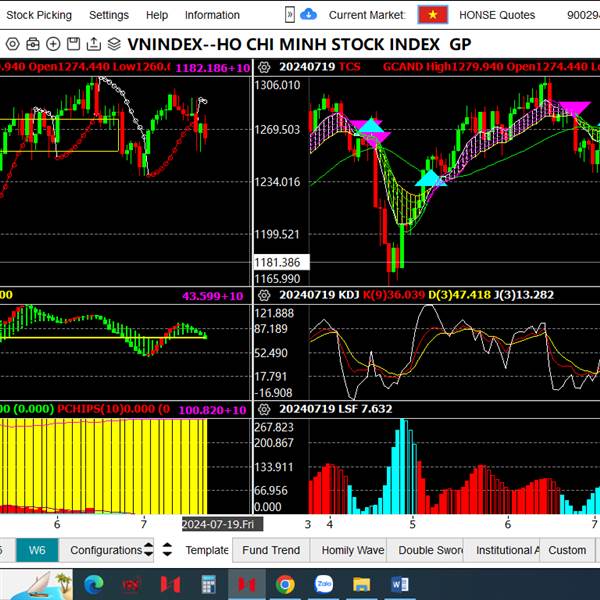Click the Configurations stepper arrows

[149, 549]
